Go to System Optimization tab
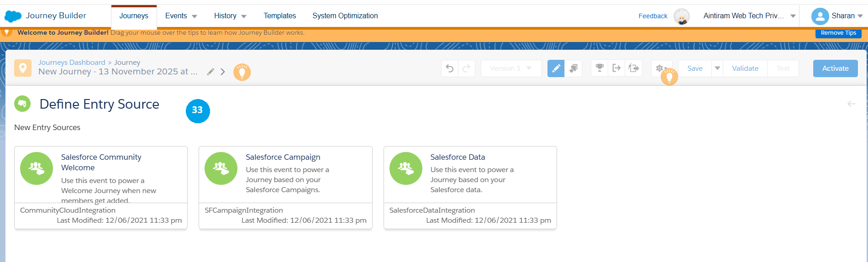This screenshot has height=262, width=868. pyautogui.click(x=345, y=16)
